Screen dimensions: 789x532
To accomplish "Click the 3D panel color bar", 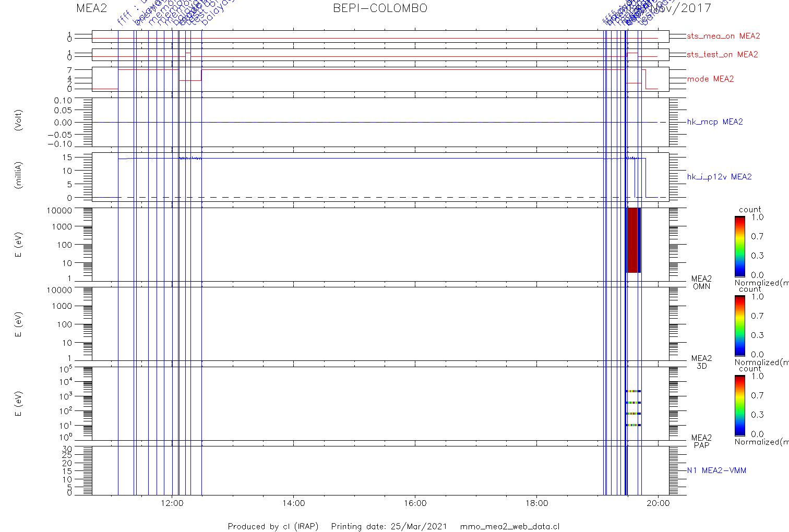I will click(739, 325).
